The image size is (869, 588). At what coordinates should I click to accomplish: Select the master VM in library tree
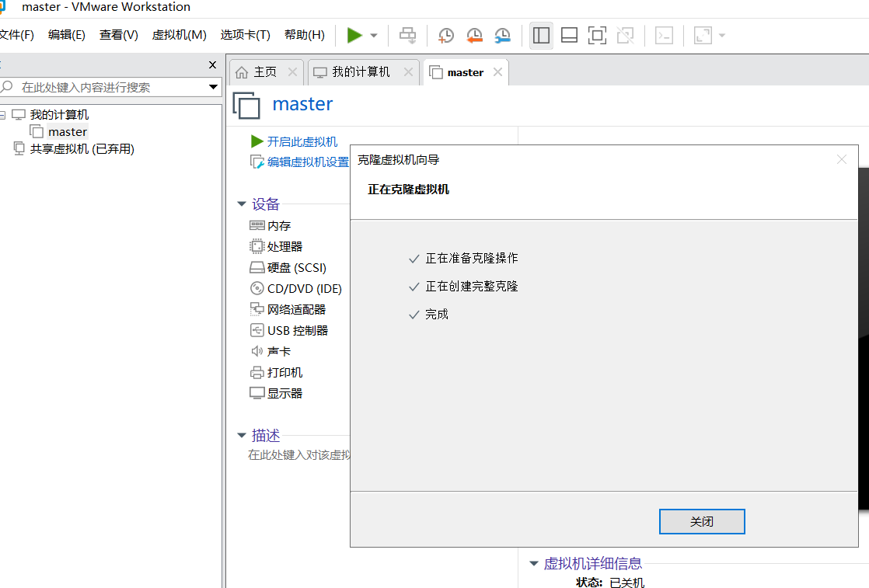(67, 132)
